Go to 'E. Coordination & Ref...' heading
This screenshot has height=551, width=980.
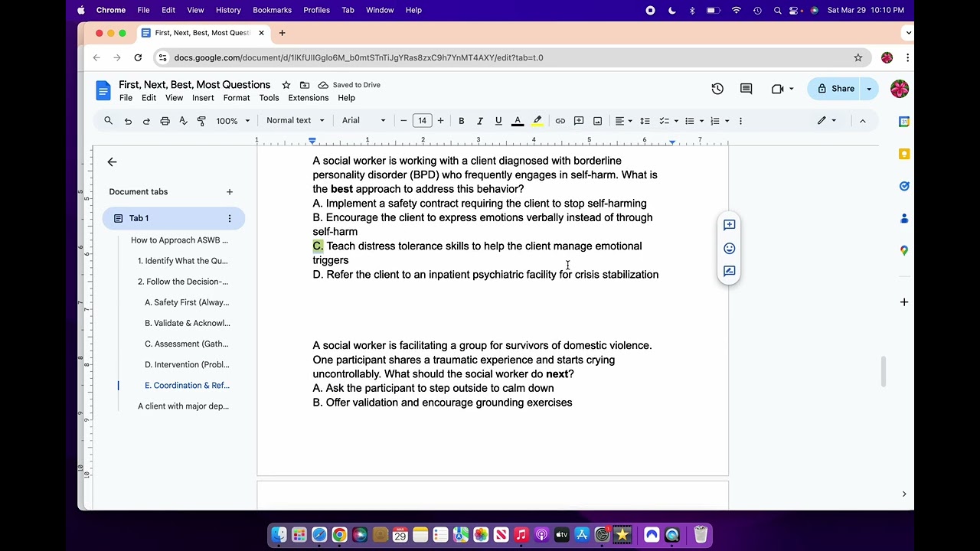(187, 386)
